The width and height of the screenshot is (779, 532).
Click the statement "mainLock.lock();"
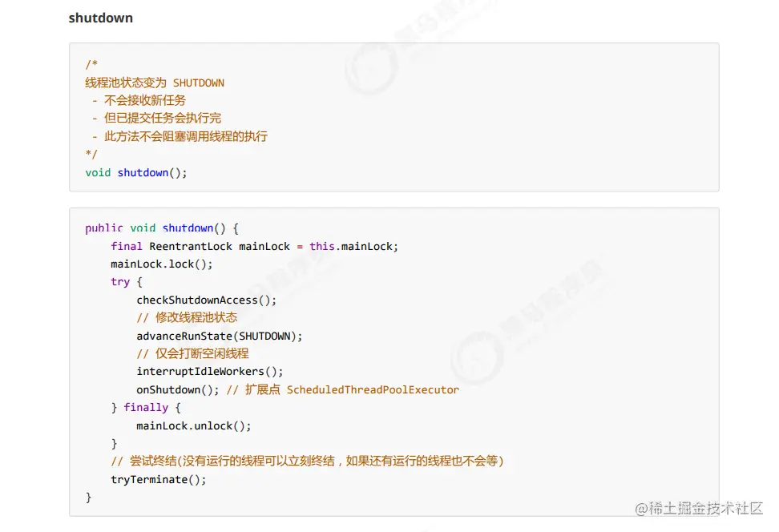(161, 264)
